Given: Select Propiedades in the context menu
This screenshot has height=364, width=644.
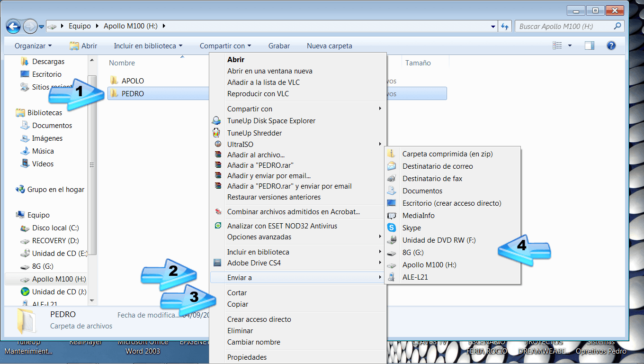Looking at the screenshot, I should click(x=247, y=357).
